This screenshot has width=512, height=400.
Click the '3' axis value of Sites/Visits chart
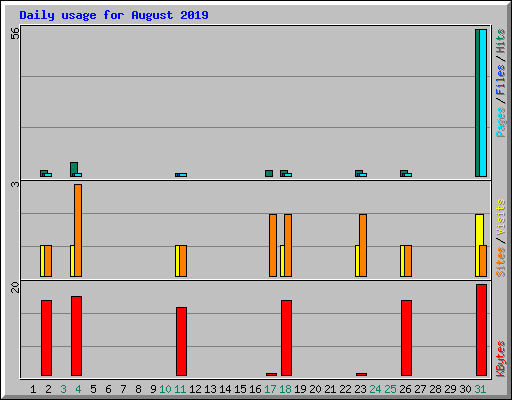[x=15, y=184]
